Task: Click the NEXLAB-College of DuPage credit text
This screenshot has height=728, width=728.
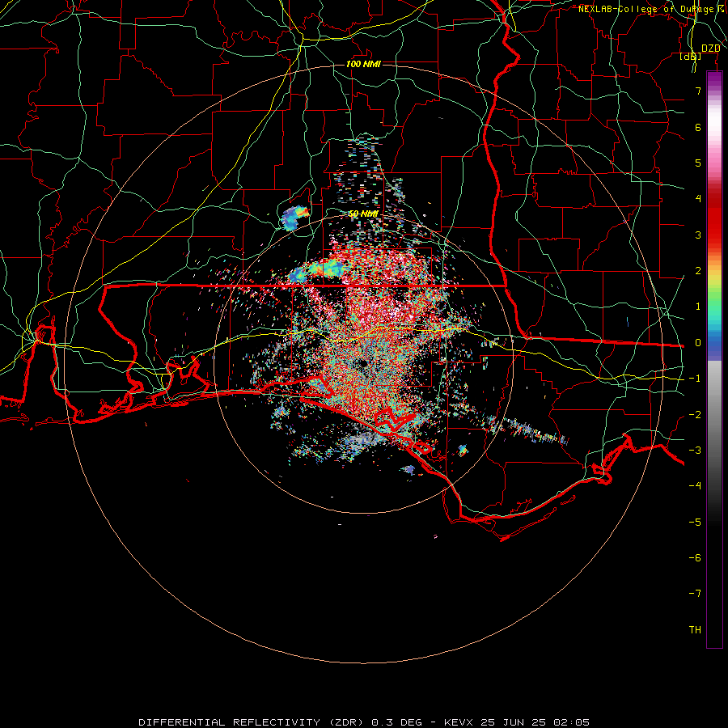Action: [651, 9]
